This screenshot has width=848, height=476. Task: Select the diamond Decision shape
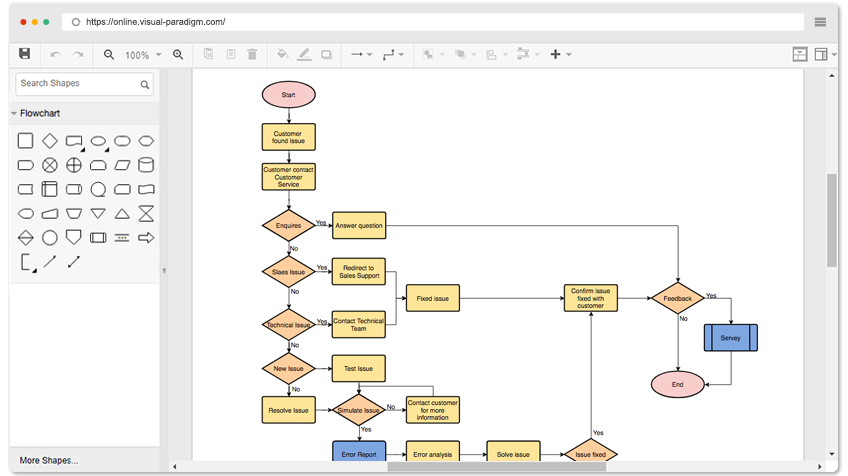coord(50,141)
